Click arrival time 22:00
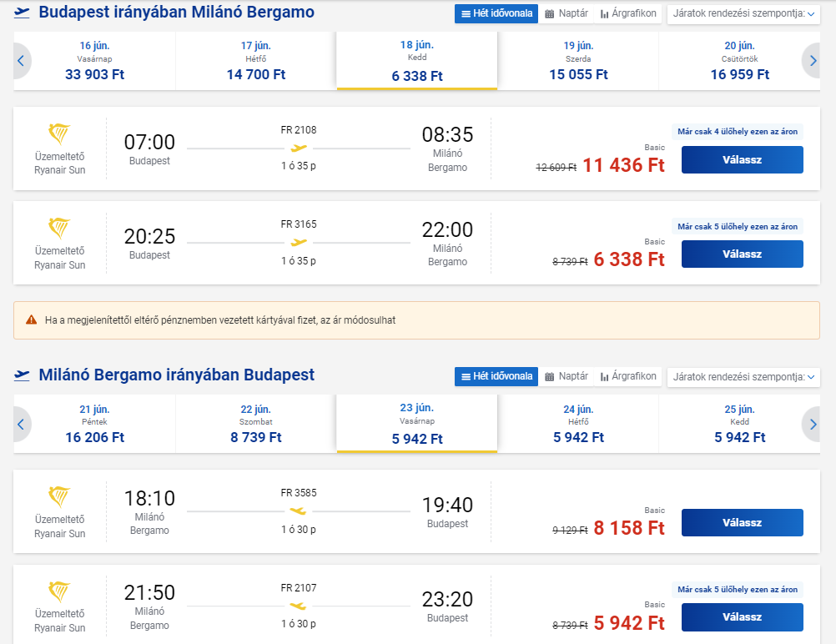The height and width of the screenshot is (644, 836). pyautogui.click(x=447, y=229)
